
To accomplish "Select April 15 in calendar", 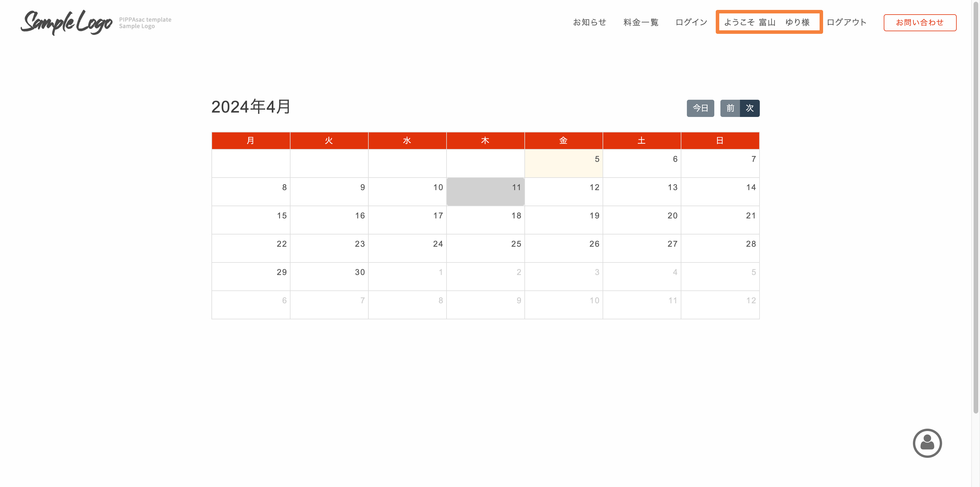I will point(250,220).
